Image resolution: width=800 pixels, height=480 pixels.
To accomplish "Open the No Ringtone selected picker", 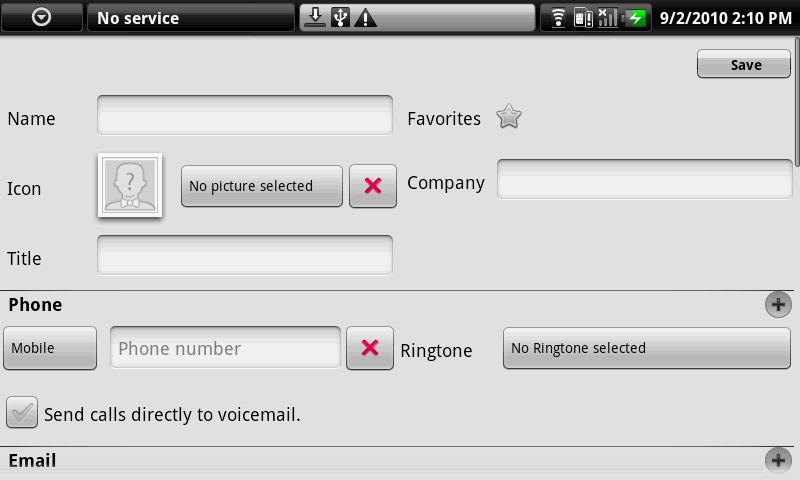I will coord(646,348).
